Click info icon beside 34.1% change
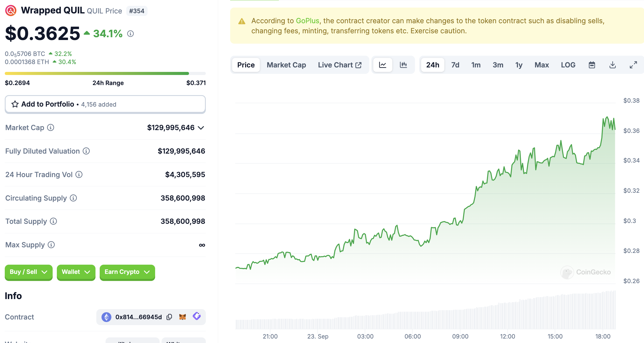 coord(130,34)
